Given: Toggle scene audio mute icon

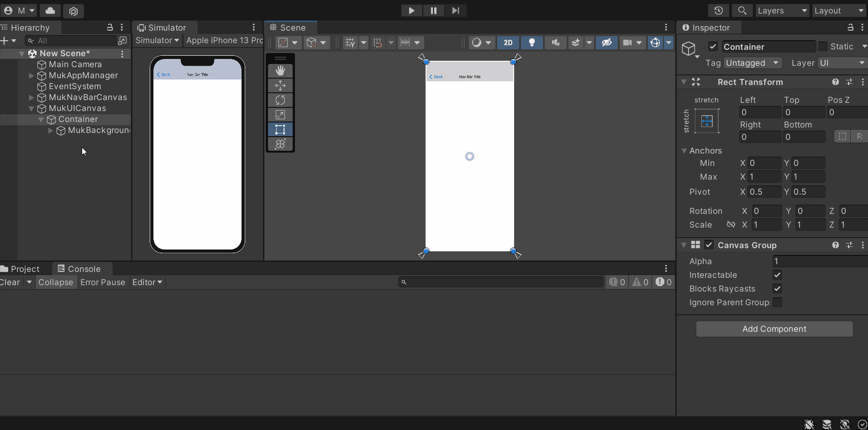Looking at the screenshot, I should pos(556,42).
